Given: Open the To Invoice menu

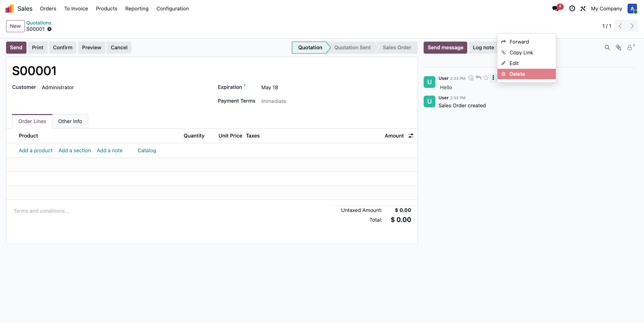Looking at the screenshot, I should point(76,9).
